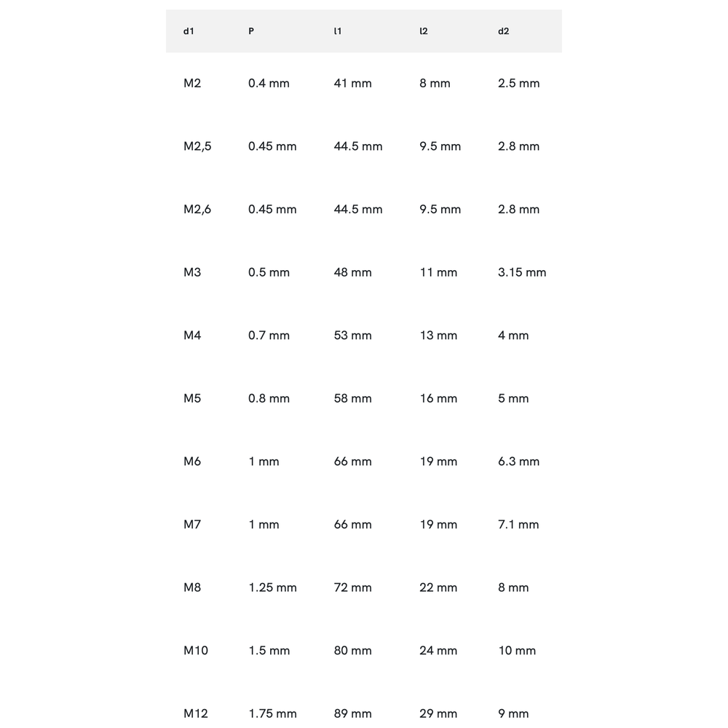Select the M2,5 row label
Screen dimensions: 728x728
click(x=197, y=146)
